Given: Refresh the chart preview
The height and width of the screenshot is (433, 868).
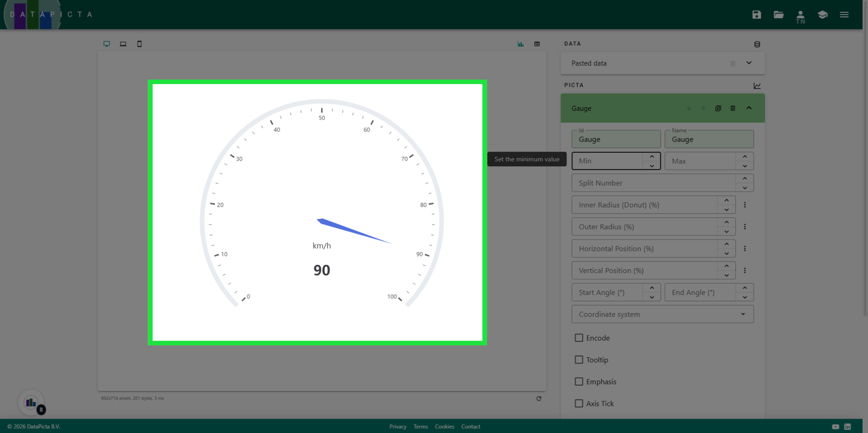Looking at the screenshot, I should (538, 398).
